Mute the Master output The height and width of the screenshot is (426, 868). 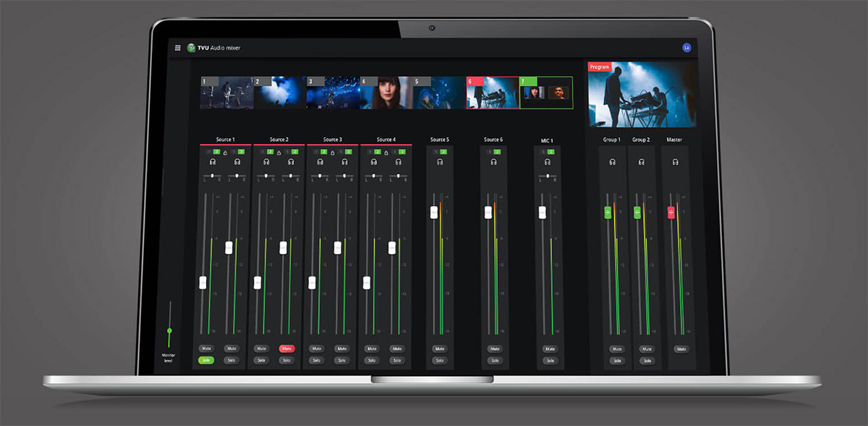point(681,349)
